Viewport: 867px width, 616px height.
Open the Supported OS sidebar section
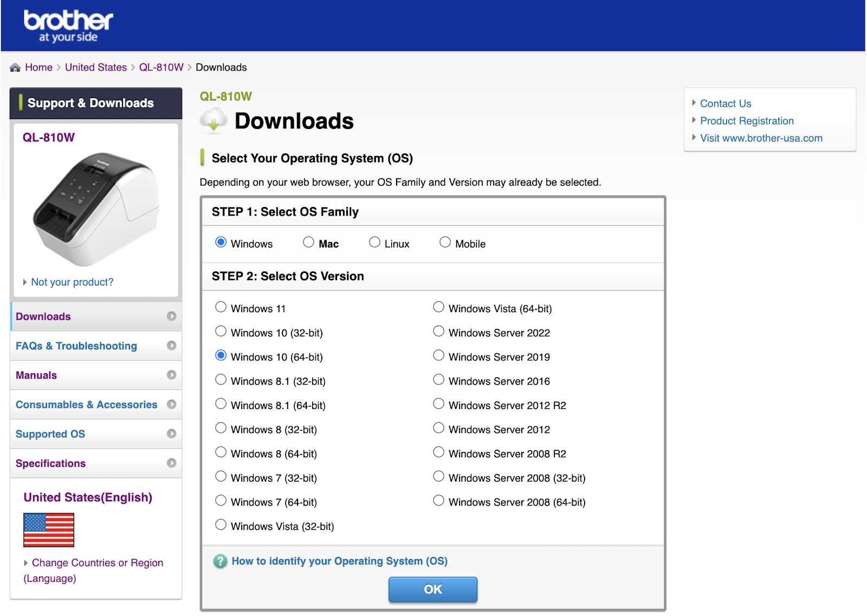96,434
